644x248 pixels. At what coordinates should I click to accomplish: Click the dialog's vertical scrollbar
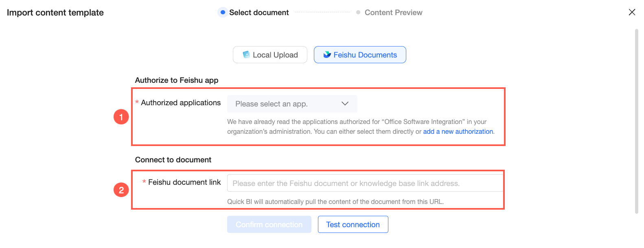(x=637, y=121)
